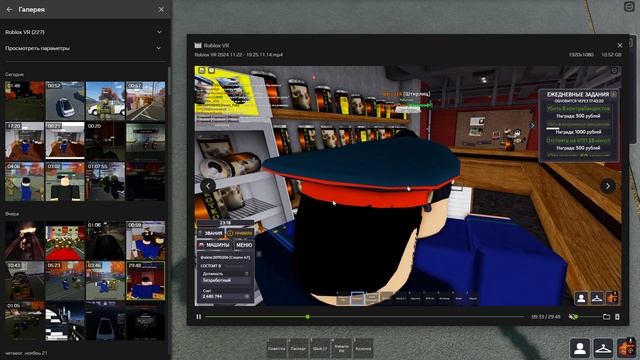Open the 01:48 video thumbnail
Viewport: 640px width, 360px height.
point(24,100)
